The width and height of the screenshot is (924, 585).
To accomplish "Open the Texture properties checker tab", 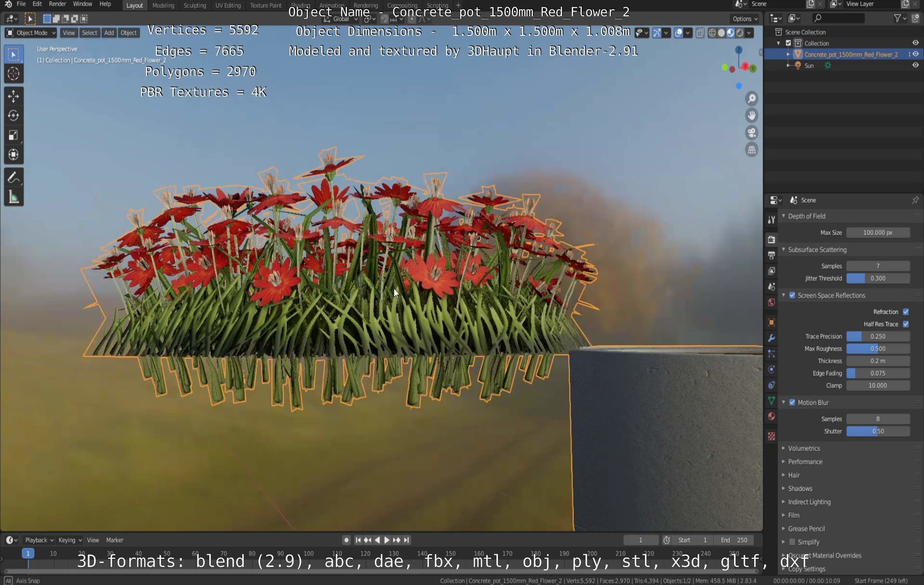I will pos(771,436).
